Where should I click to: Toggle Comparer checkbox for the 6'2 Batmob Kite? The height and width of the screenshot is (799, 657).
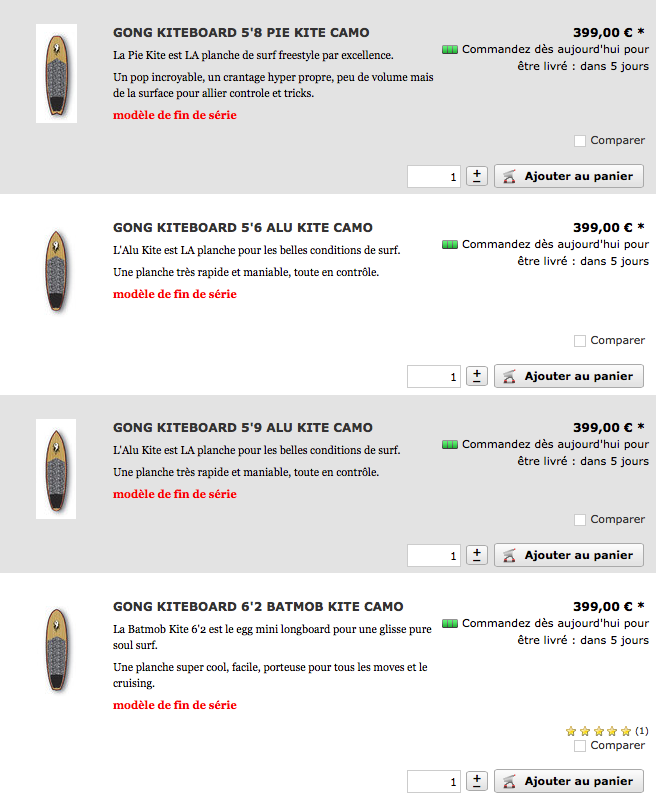tap(580, 746)
